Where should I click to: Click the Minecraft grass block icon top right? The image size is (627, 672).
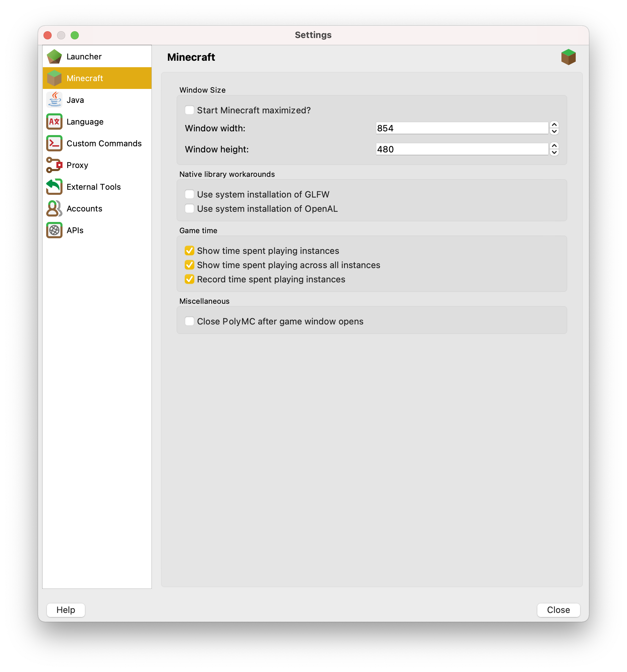569,57
